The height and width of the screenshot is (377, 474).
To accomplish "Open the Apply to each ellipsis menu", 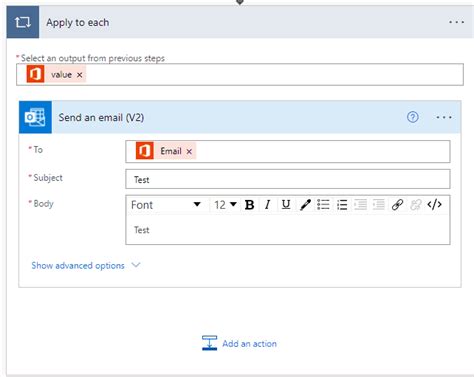I will 456,22.
